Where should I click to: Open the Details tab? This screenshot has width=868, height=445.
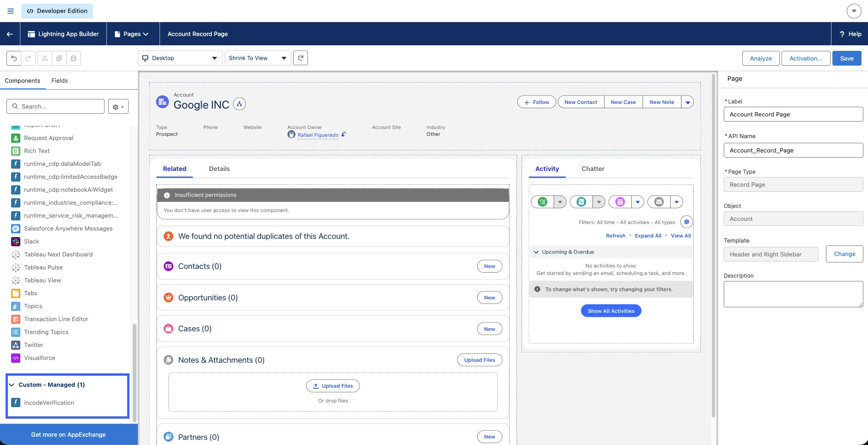pyautogui.click(x=219, y=169)
